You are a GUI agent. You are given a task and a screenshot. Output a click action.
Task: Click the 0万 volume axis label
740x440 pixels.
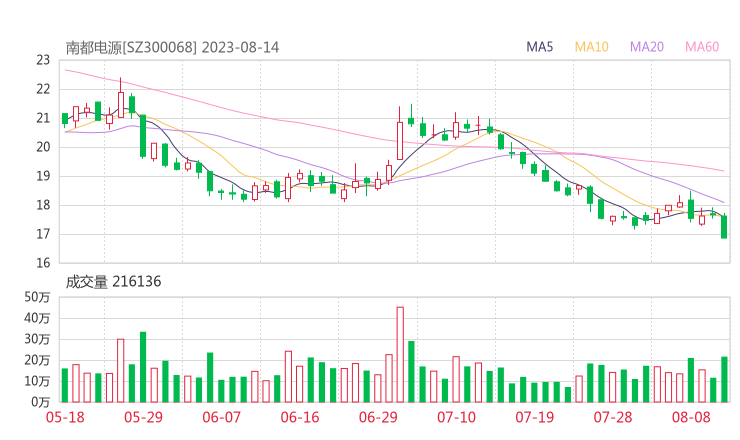(x=40, y=402)
